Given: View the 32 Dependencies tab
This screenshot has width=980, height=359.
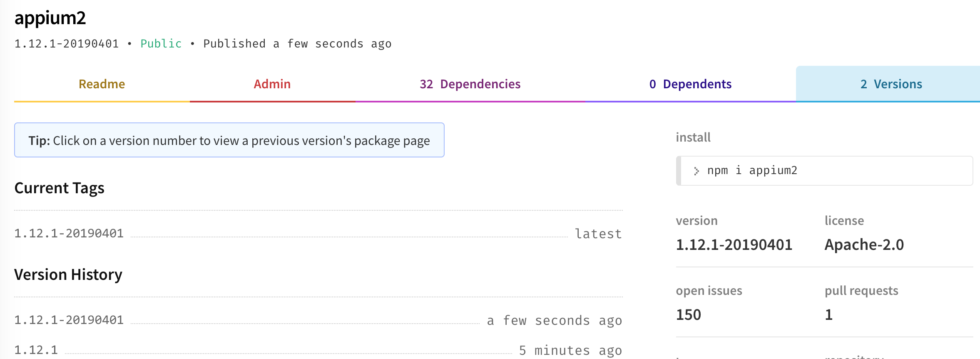Looking at the screenshot, I should pyautogui.click(x=470, y=84).
